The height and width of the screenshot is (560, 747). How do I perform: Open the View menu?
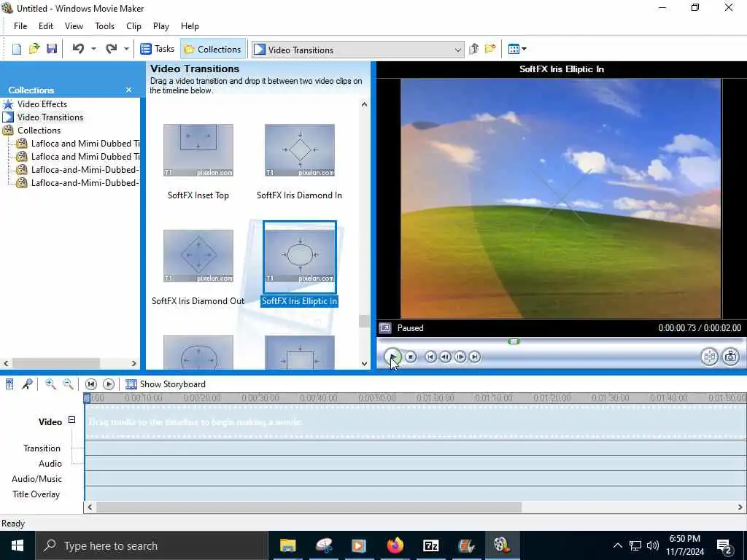74,26
